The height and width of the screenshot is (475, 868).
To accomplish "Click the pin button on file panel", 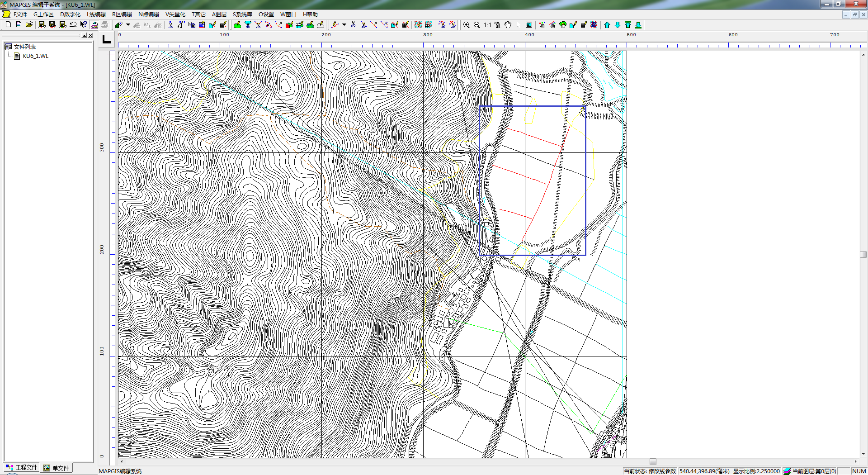I will click(x=84, y=36).
